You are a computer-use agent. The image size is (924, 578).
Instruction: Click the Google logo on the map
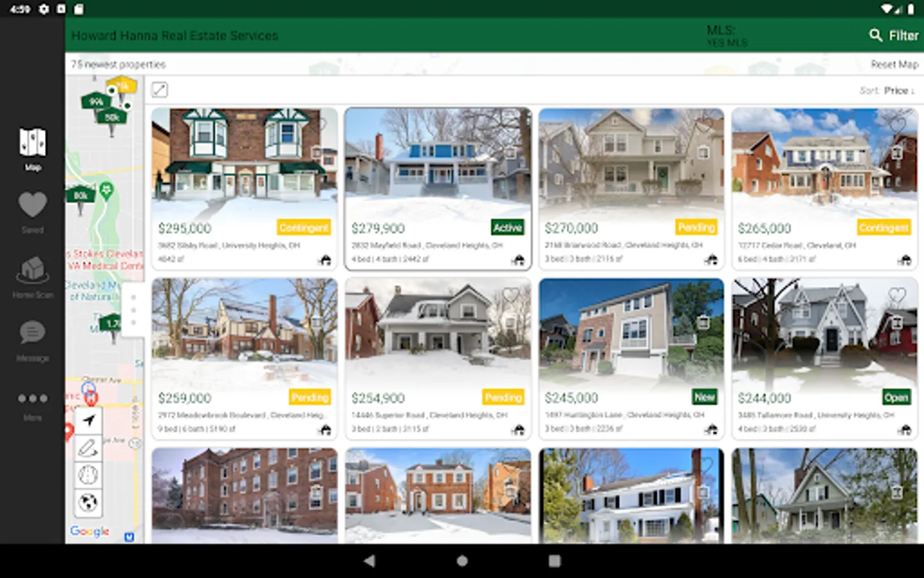tap(90, 532)
